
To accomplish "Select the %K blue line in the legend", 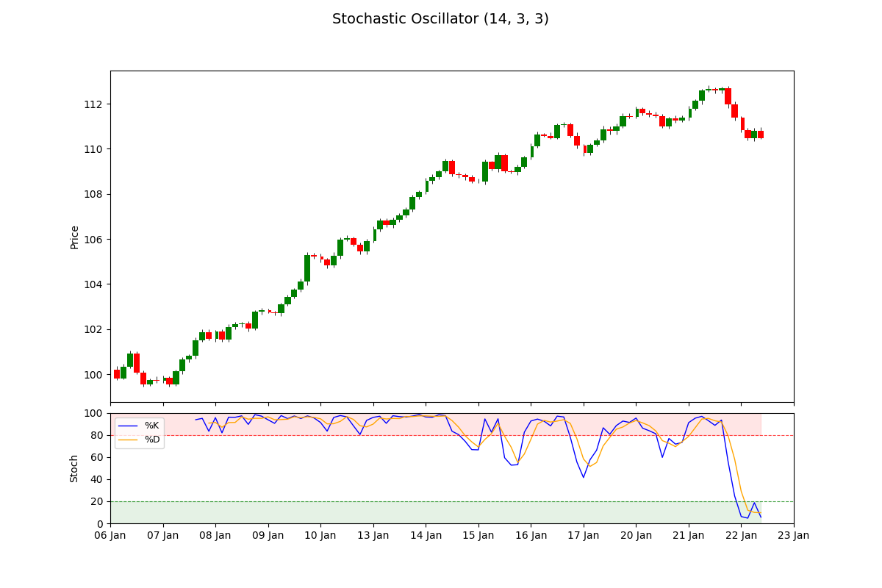I will click(x=127, y=426).
